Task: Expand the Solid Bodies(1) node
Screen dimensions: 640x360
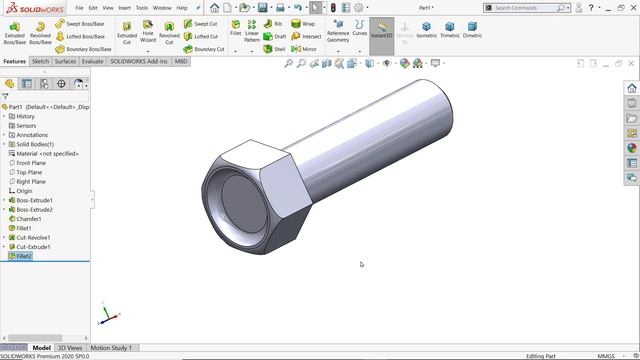Action: point(4,144)
